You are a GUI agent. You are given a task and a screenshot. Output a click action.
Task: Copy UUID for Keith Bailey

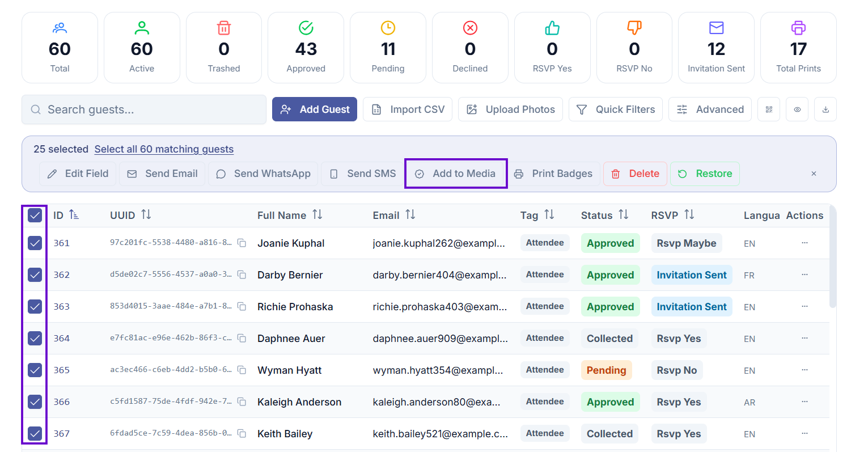pyautogui.click(x=242, y=434)
